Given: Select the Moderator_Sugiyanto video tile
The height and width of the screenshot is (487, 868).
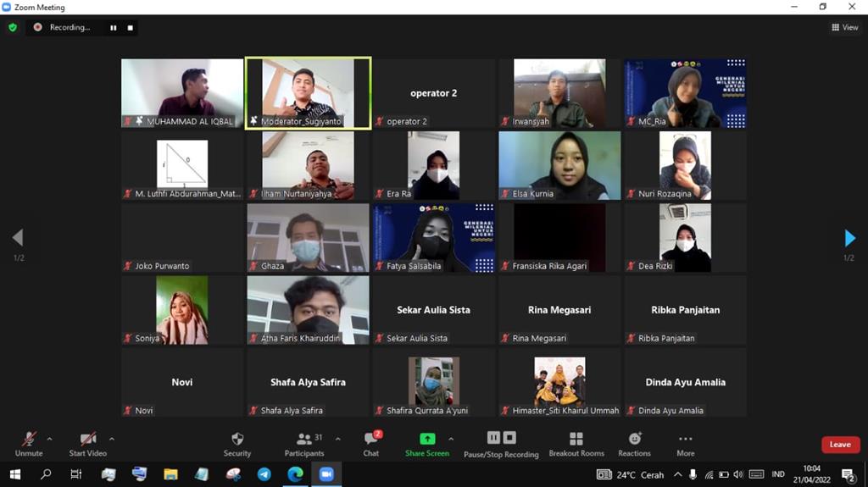Looking at the screenshot, I should (308, 93).
